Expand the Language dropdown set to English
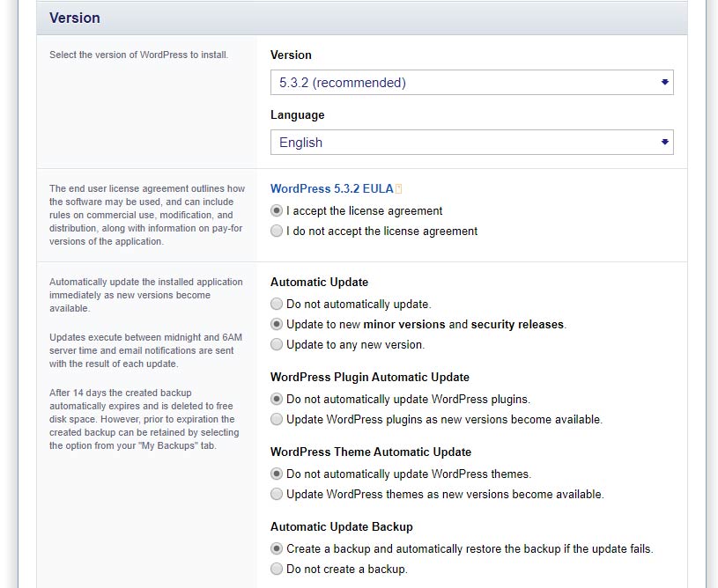 pyautogui.click(x=471, y=143)
